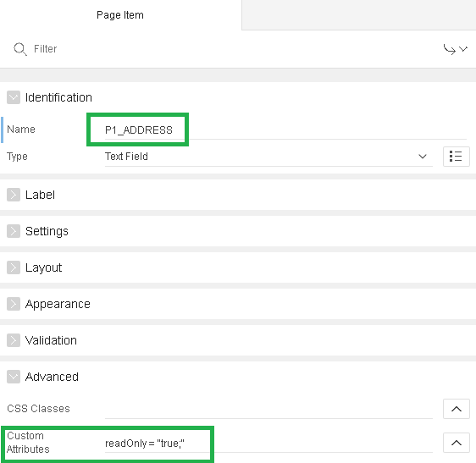Click the CSS Classes label
476x463 pixels.
(x=38, y=409)
